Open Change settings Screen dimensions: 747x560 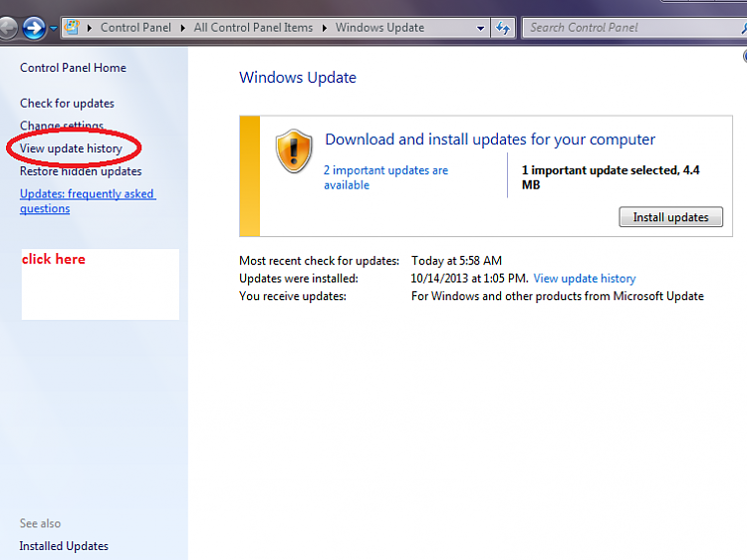click(x=62, y=126)
